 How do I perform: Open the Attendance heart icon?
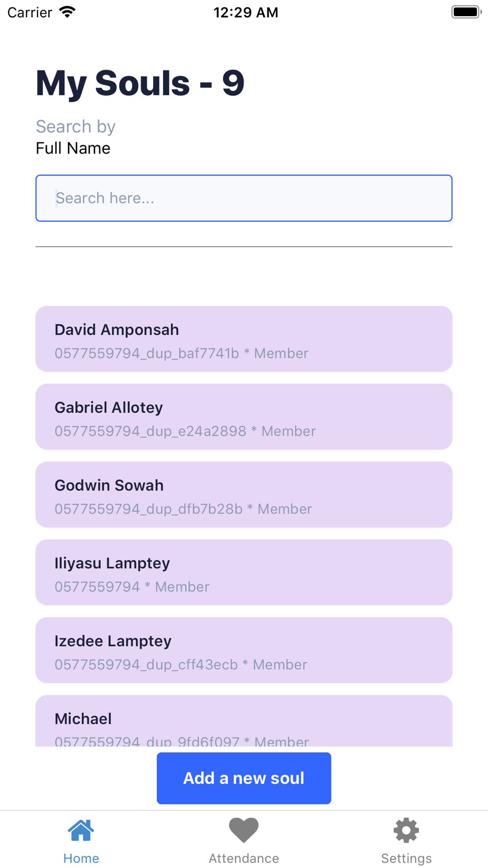pyautogui.click(x=244, y=830)
